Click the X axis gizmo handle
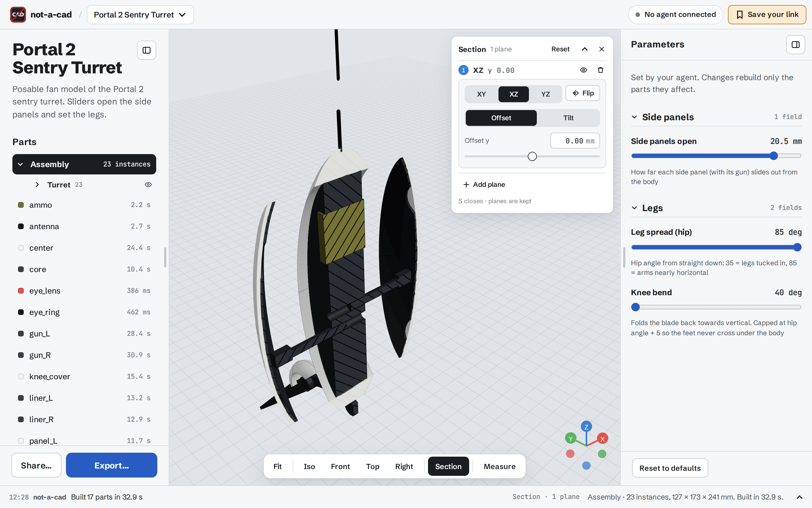 [603, 439]
